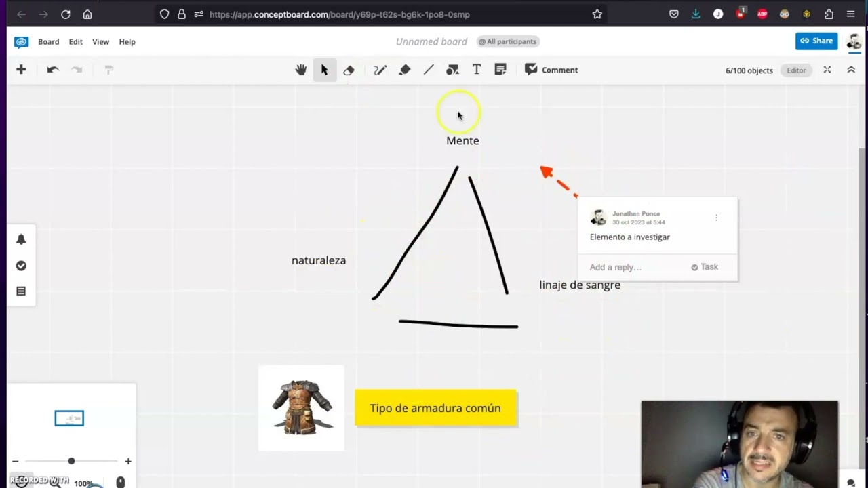Zoom in with the plus button
868x488 pixels.
pos(127,461)
